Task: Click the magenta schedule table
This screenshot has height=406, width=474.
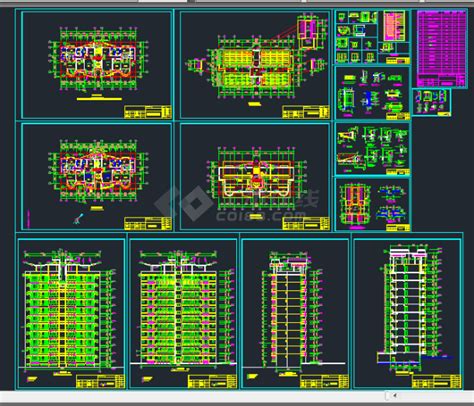Action: tap(441, 48)
